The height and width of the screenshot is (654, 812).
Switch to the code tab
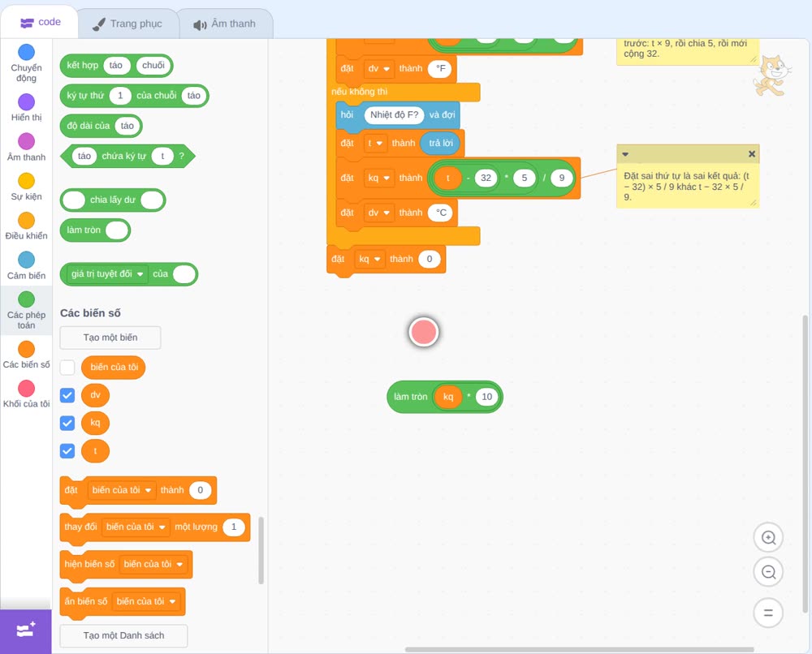[40, 22]
